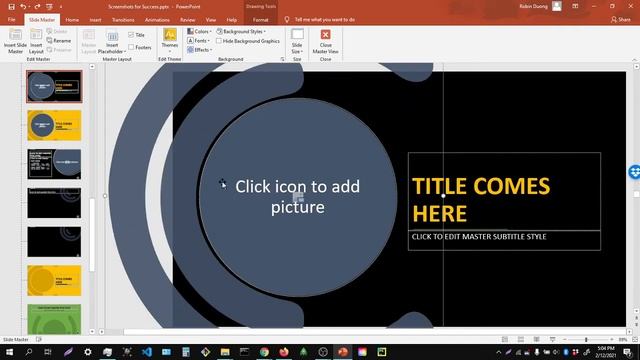Click picture placeholder icon in circle
640x360 pixels.
(x=298, y=198)
